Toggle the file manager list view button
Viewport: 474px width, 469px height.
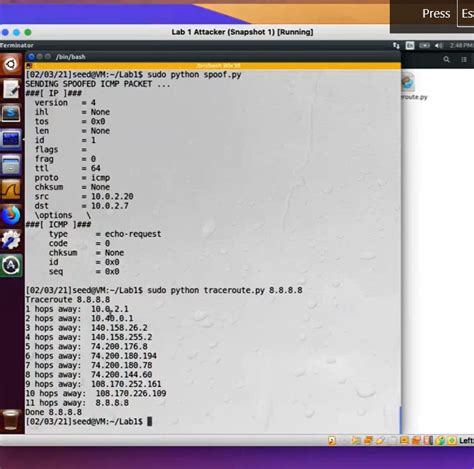(464, 59)
